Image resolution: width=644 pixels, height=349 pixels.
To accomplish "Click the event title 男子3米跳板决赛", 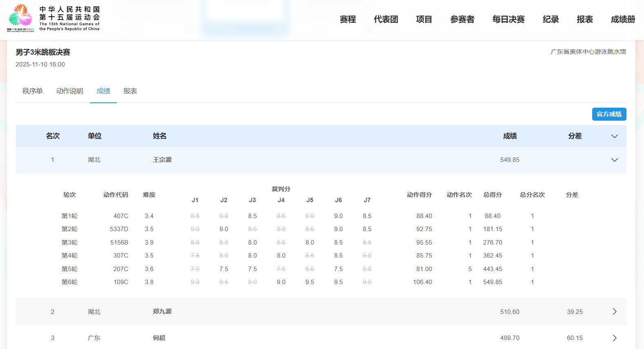I will pos(43,52).
